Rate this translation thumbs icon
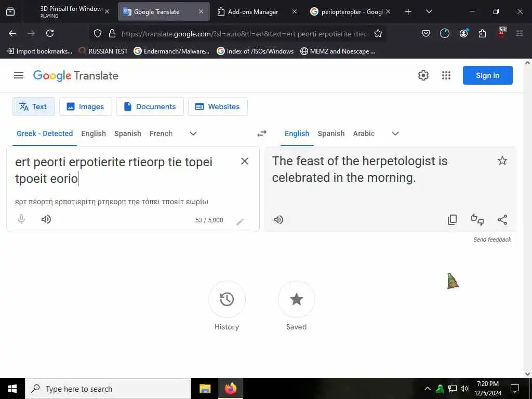532x399 pixels. point(477,220)
